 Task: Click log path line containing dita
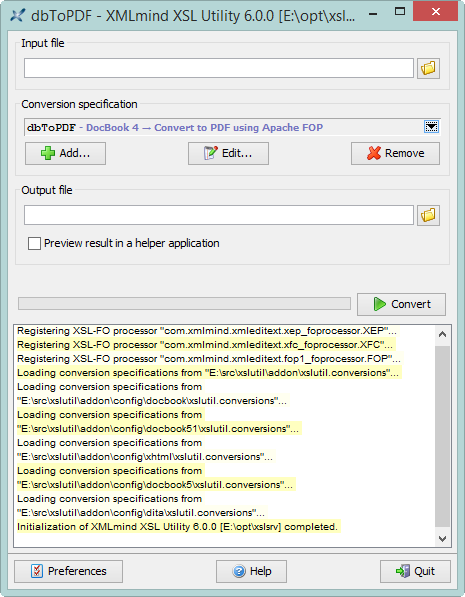point(141,512)
